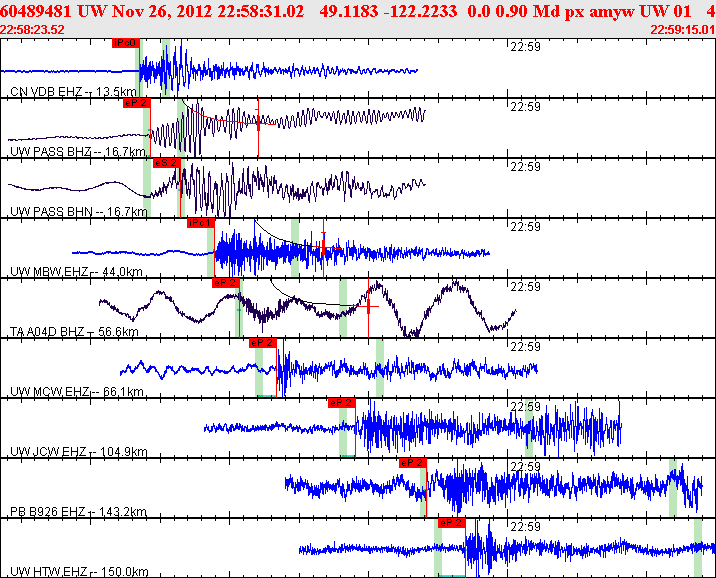Click the eP 2 pick flag on B926 trace
This screenshot has width=716, height=578.
click(413, 463)
